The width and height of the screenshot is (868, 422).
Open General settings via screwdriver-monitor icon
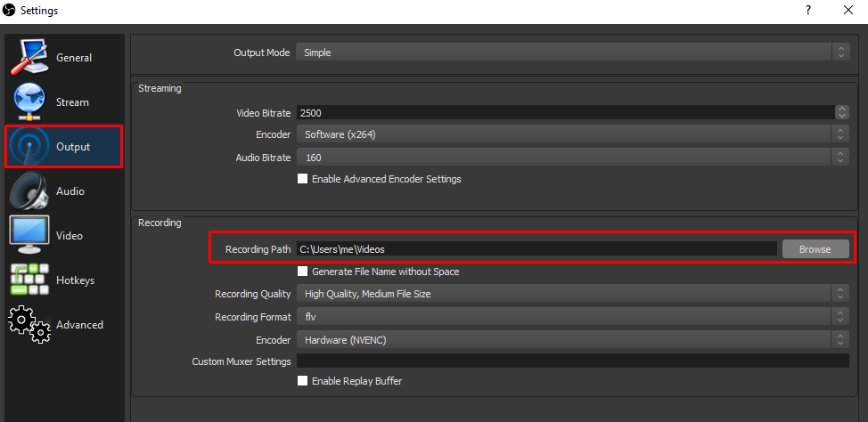click(29, 58)
